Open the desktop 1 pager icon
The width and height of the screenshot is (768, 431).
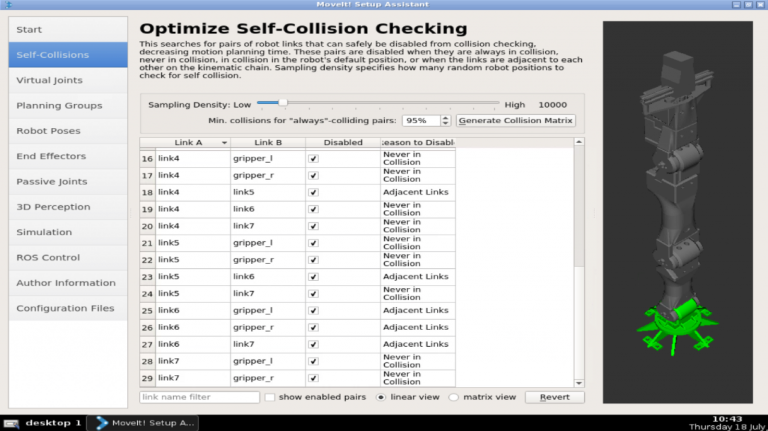pos(11,423)
